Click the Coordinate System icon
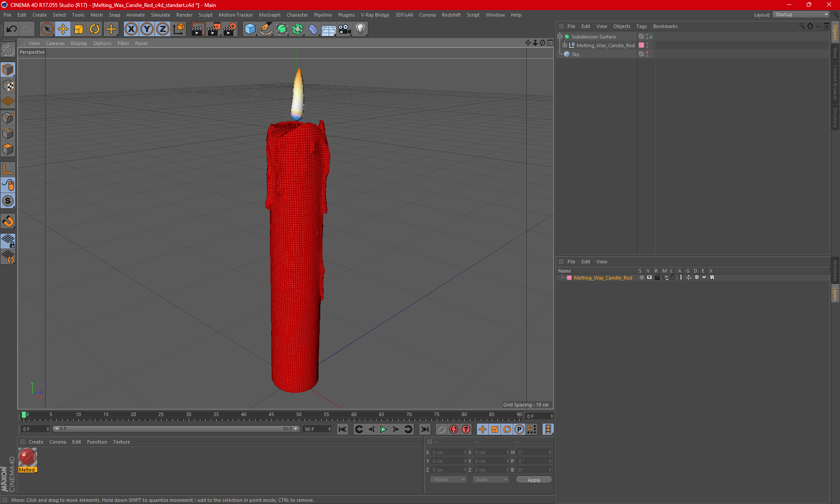The image size is (840, 504). coord(179,29)
